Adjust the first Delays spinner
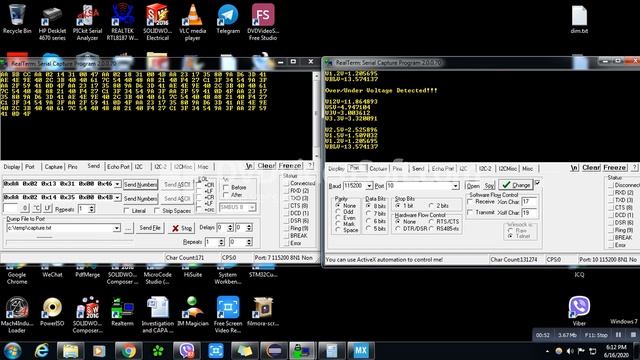 coord(230,227)
